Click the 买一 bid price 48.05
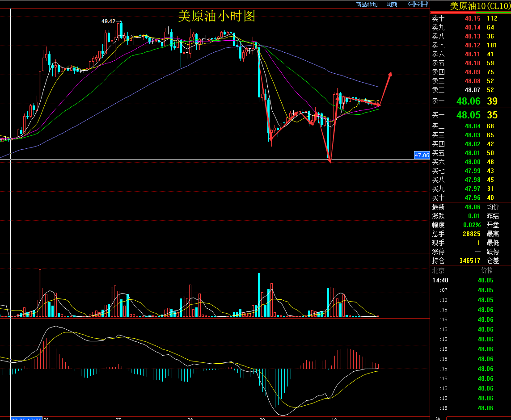The height and width of the screenshot is (420, 511). (x=468, y=115)
